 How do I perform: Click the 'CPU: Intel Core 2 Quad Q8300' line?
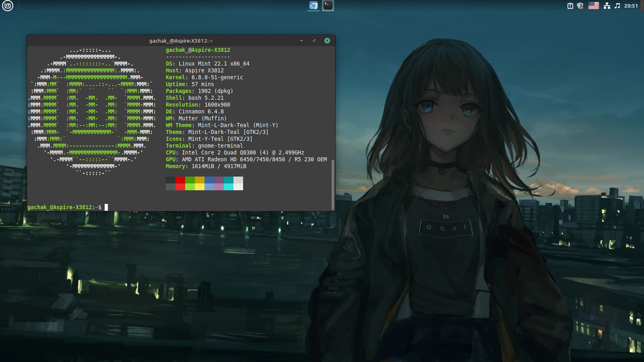pyautogui.click(x=235, y=152)
